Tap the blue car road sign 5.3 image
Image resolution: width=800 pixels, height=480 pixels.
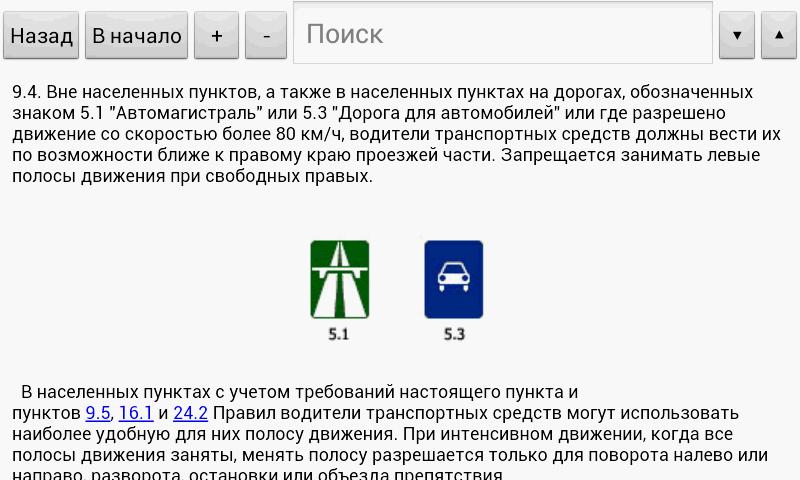point(454,280)
